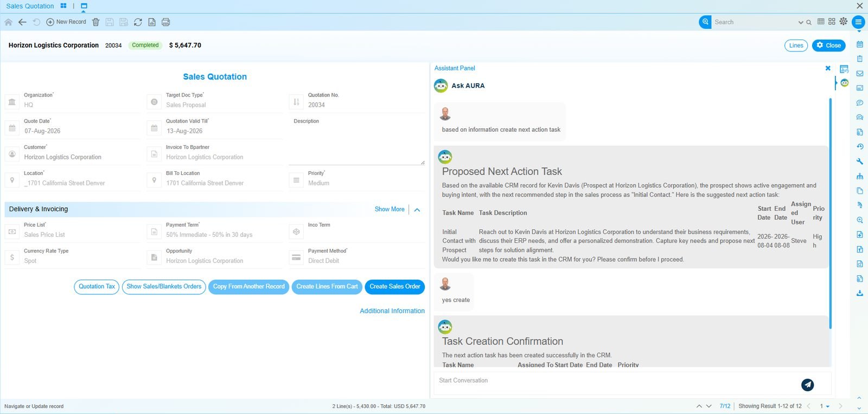The width and height of the screenshot is (868, 414).
Task: Click download icon in right sidebar
Action: click(860, 293)
